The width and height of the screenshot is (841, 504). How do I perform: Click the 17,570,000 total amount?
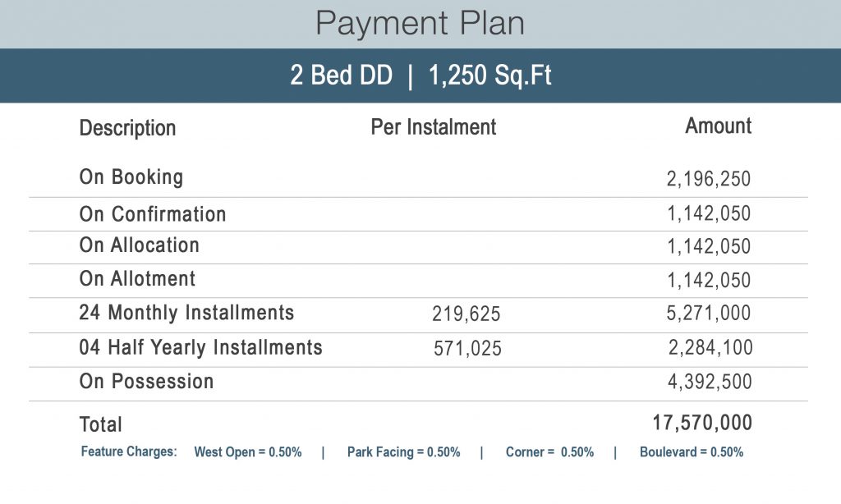[x=702, y=423]
